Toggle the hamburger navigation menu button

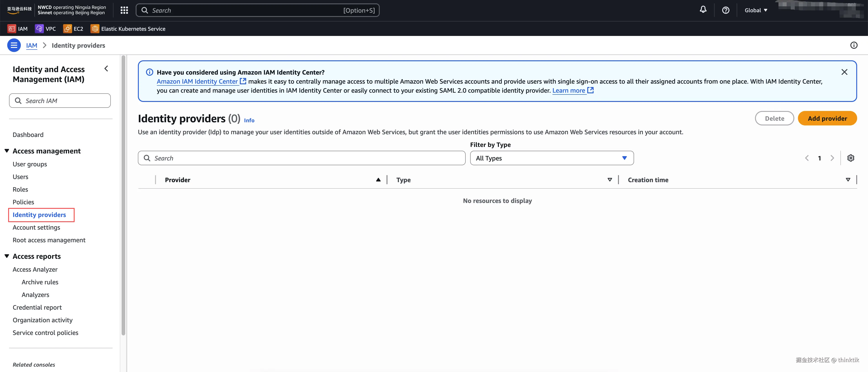(14, 45)
